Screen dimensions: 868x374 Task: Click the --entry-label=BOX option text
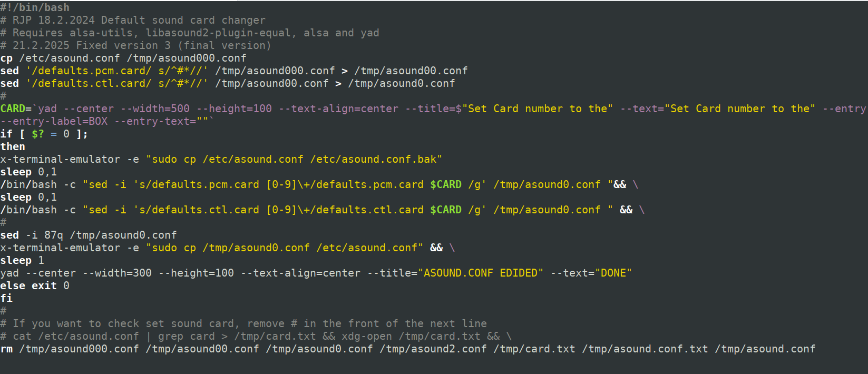tap(54, 121)
